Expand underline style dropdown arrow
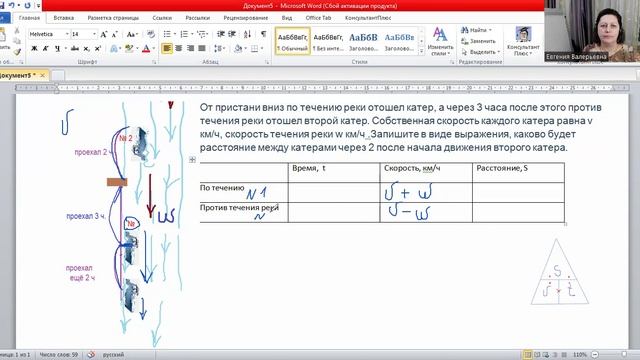The width and height of the screenshot is (640, 360). 65,49
